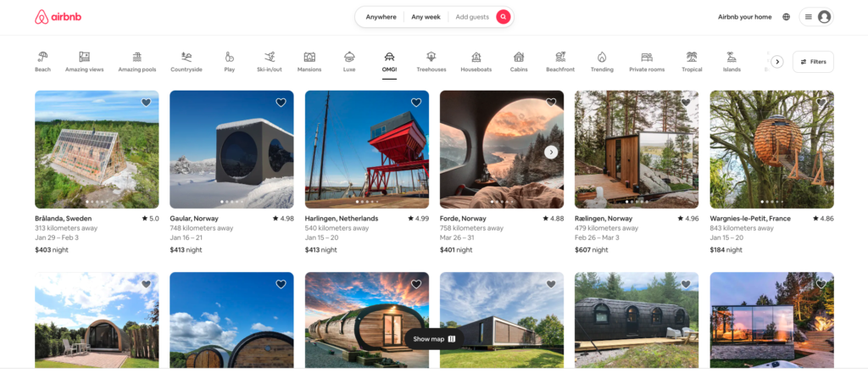Viewport: 868px width, 373px height.
Task: Click the $403 night price
Action: (51, 249)
